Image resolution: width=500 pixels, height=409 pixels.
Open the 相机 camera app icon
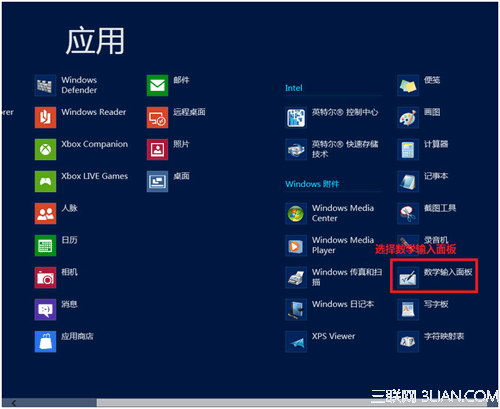tap(45, 277)
